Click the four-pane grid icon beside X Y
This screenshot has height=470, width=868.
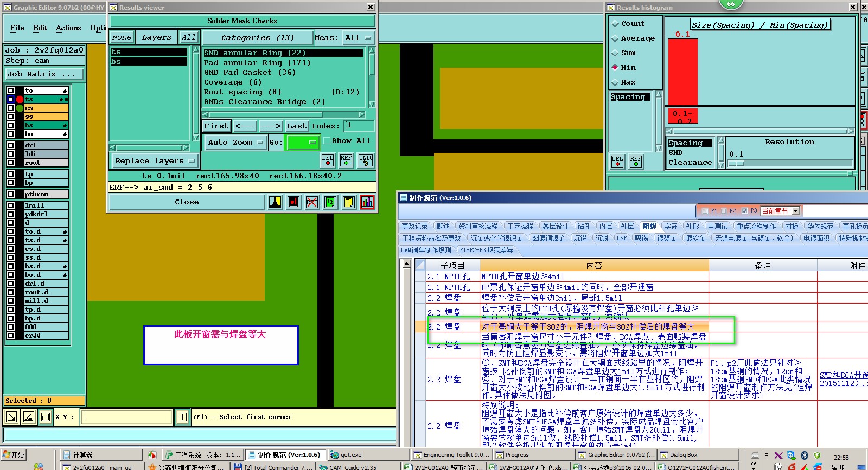[x=46, y=417]
